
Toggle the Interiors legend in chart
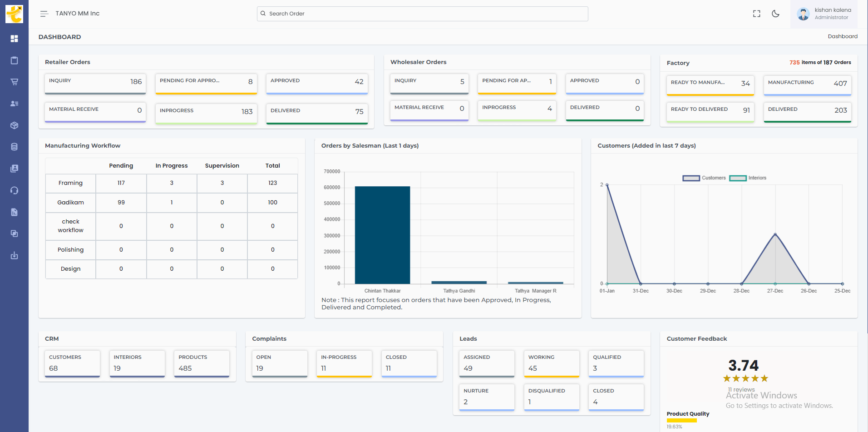click(748, 178)
